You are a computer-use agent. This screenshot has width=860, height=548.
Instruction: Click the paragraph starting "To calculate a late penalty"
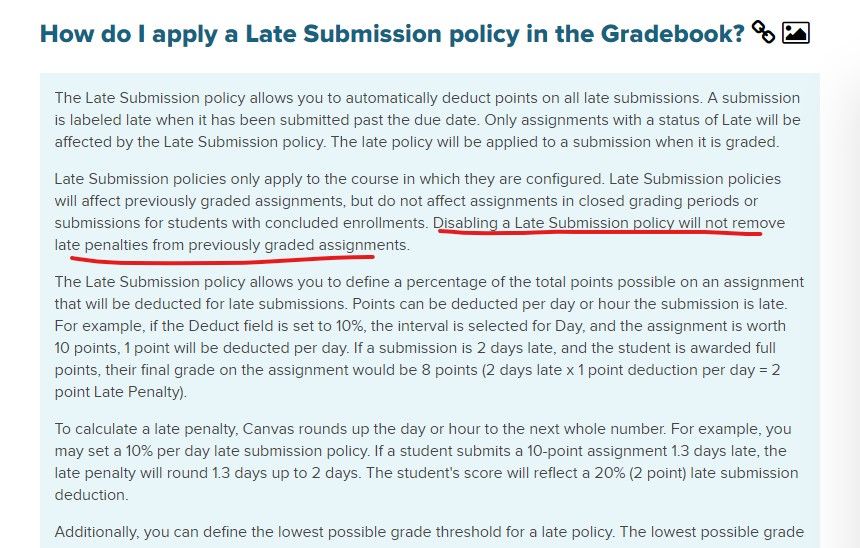(426, 462)
